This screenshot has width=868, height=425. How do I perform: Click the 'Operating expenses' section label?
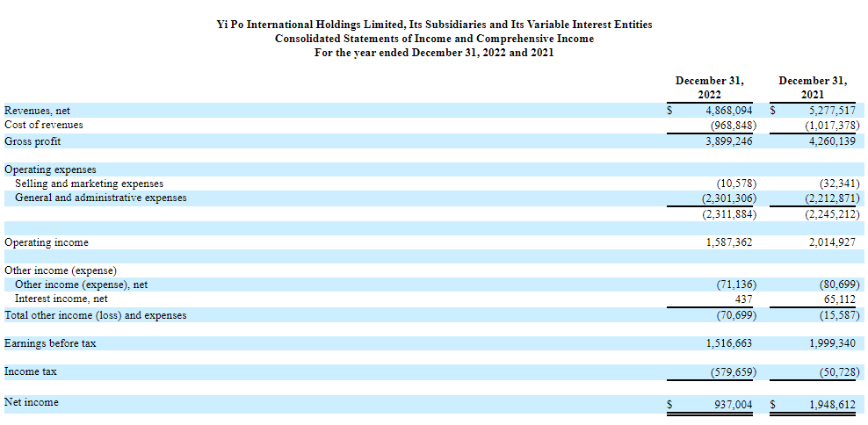[x=50, y=169]
